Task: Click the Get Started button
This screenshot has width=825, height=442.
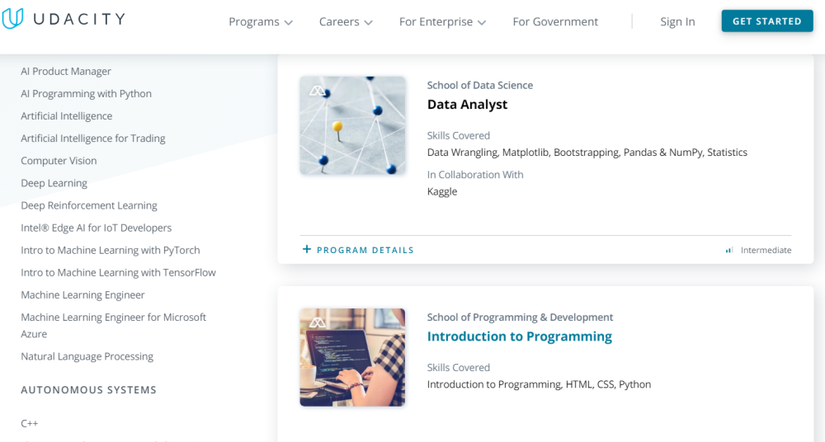Action: click(767, 21)
